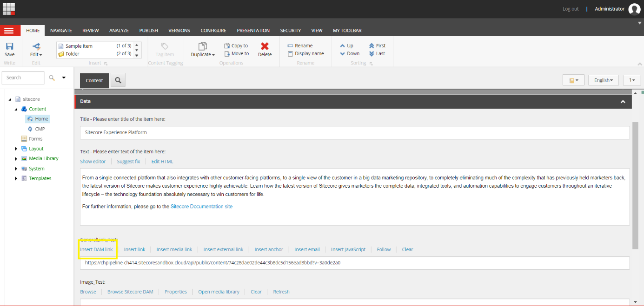Open the HOME ribbon tab

pyautogui.click(x=33, y=31)
